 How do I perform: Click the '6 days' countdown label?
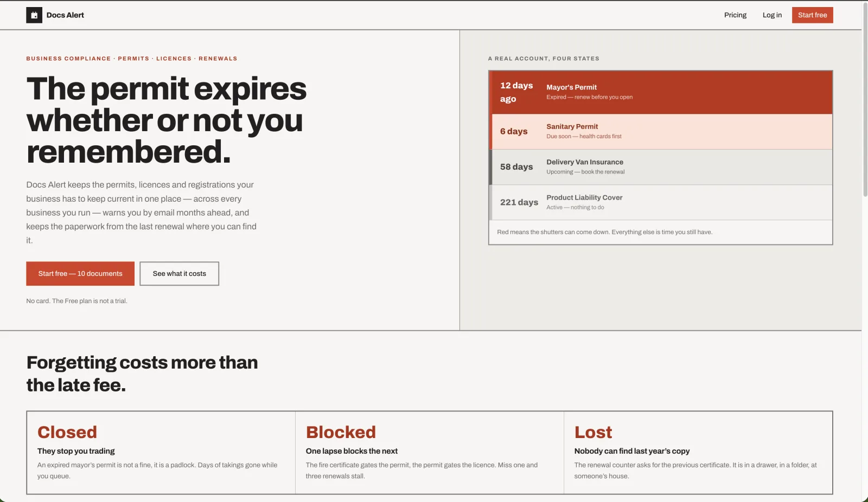(x=514, y=131)
